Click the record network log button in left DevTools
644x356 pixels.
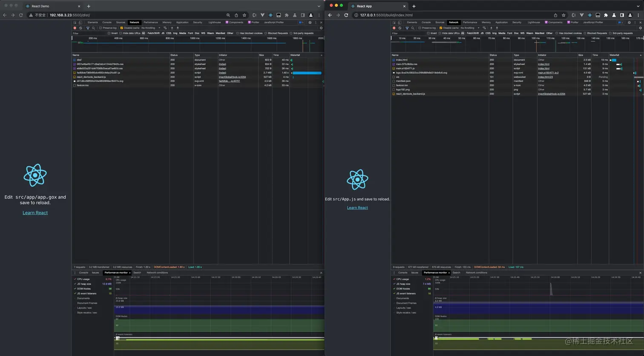pyautogui.click(x=75, y=28)
